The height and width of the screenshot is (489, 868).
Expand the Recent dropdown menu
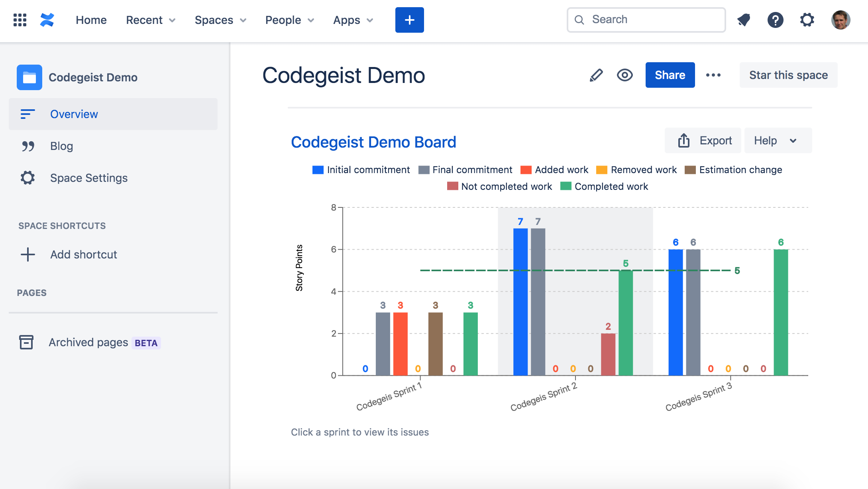151,20
